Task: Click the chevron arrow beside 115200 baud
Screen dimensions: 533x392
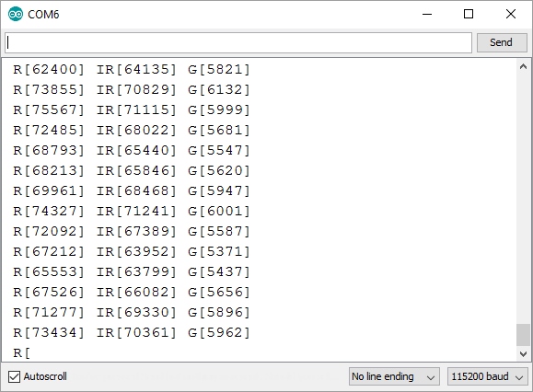Action: (x=518, y=377)
